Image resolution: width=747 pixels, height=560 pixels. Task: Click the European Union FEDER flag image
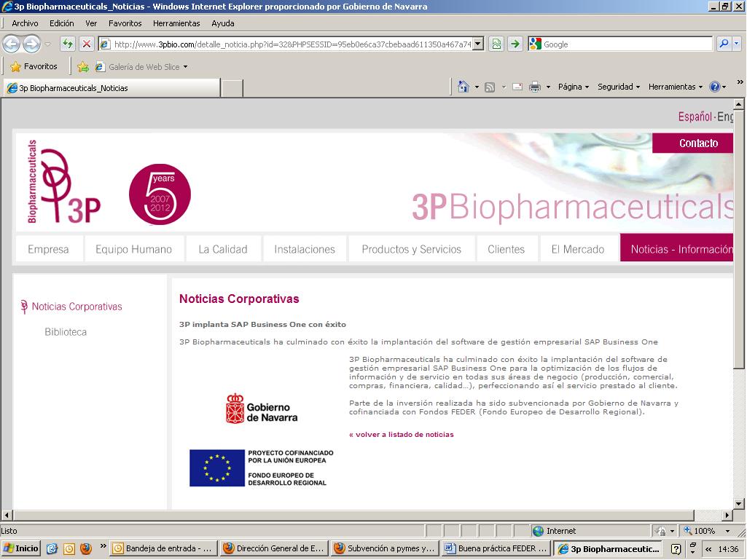pos(216,468)
